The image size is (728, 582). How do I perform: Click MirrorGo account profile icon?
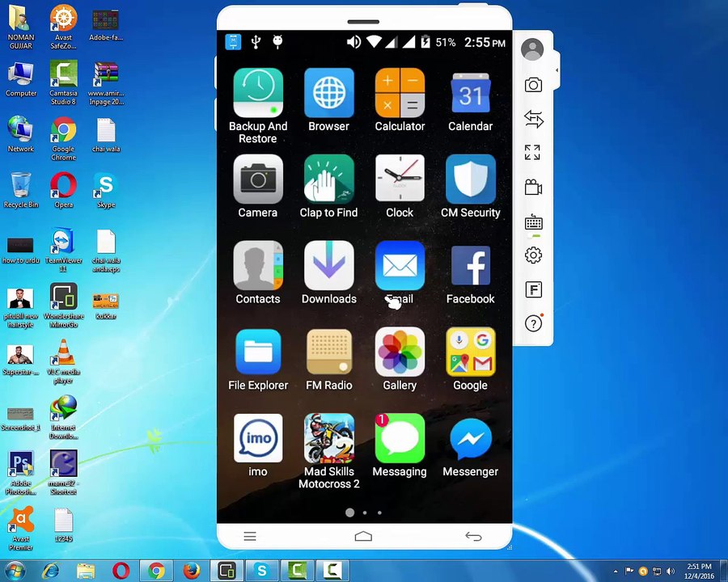(532, 49)
